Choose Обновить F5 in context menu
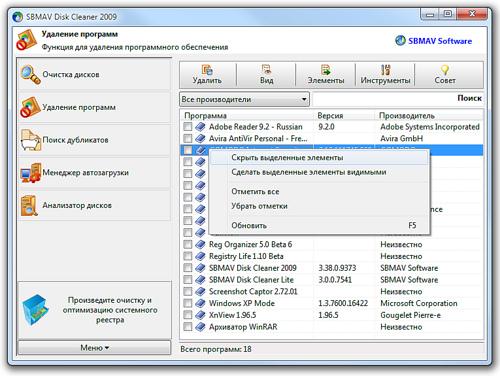 319,225
